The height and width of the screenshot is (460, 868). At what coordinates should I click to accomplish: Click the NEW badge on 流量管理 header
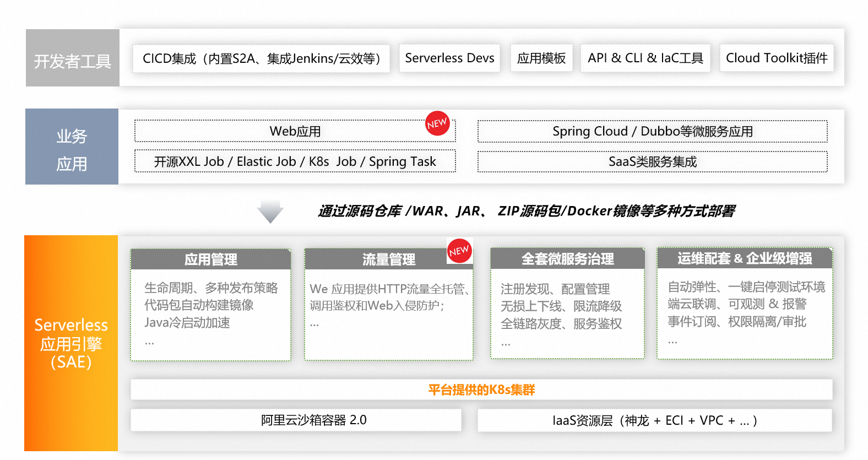pos(459,251)
